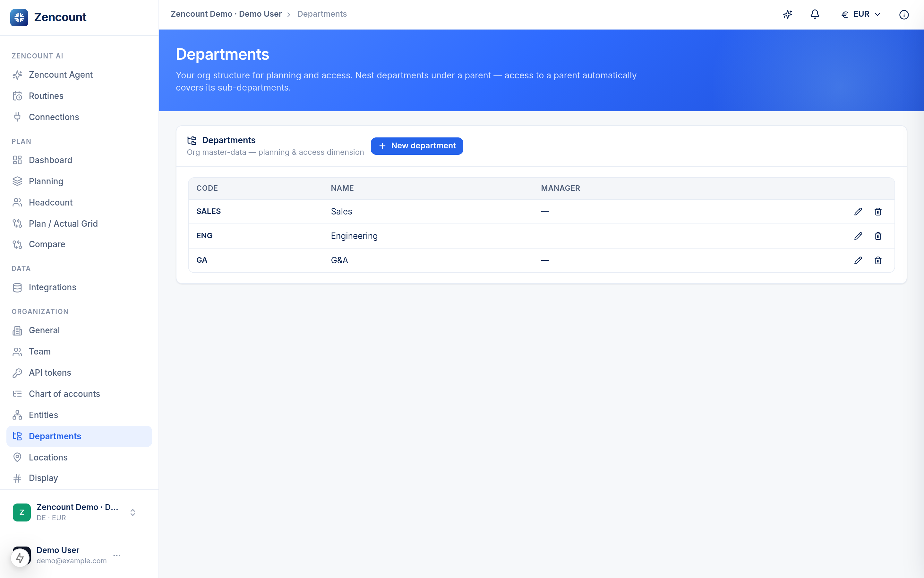The width and height of the screenshot is (924, 578).
Task: Open the EUR currency dropdown
Action: (861, 14)
